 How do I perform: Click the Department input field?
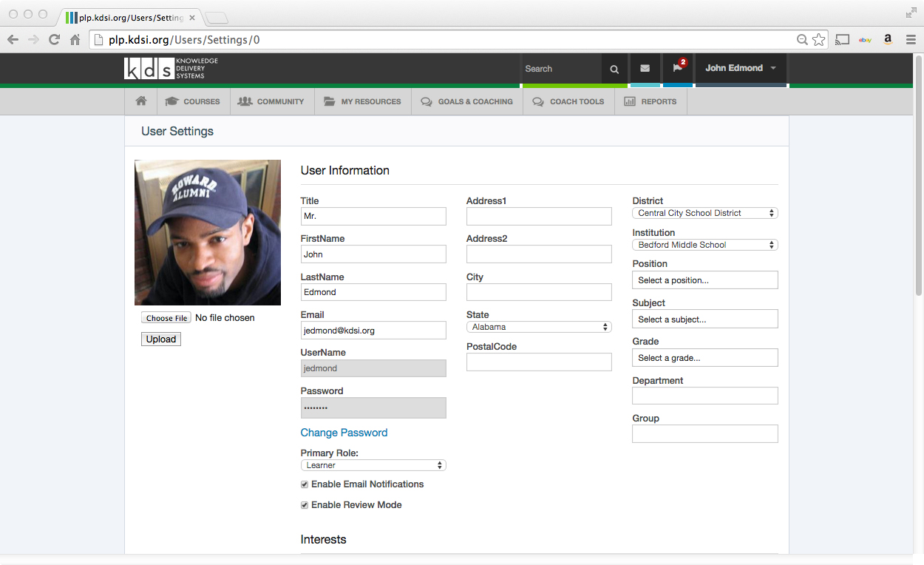[705, 396]
